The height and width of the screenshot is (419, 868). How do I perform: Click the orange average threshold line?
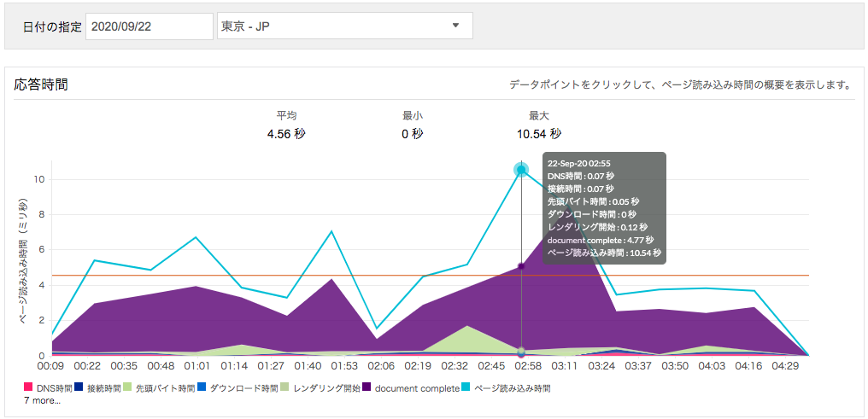(256, 276)
